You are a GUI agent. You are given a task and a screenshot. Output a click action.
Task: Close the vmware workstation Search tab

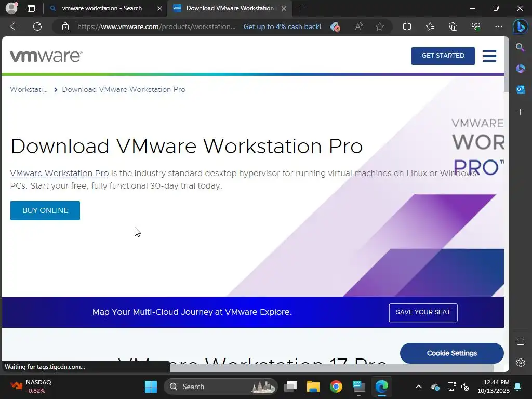[159, 8]
